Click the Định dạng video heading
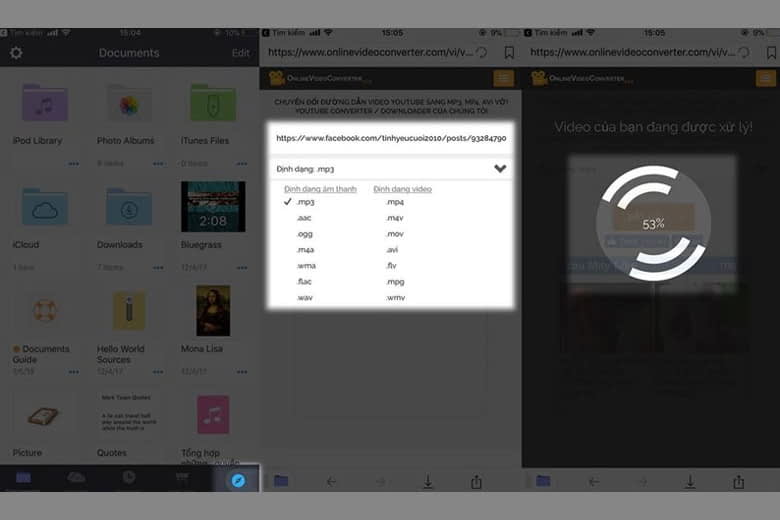Screen dimensions: 780x520 pyautogui.click(x=402, y=189)
